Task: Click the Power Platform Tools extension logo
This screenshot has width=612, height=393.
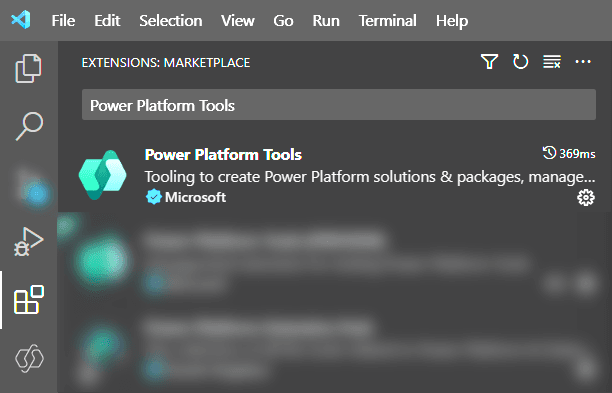Action: pyautogui.click(x=102, y=175)
